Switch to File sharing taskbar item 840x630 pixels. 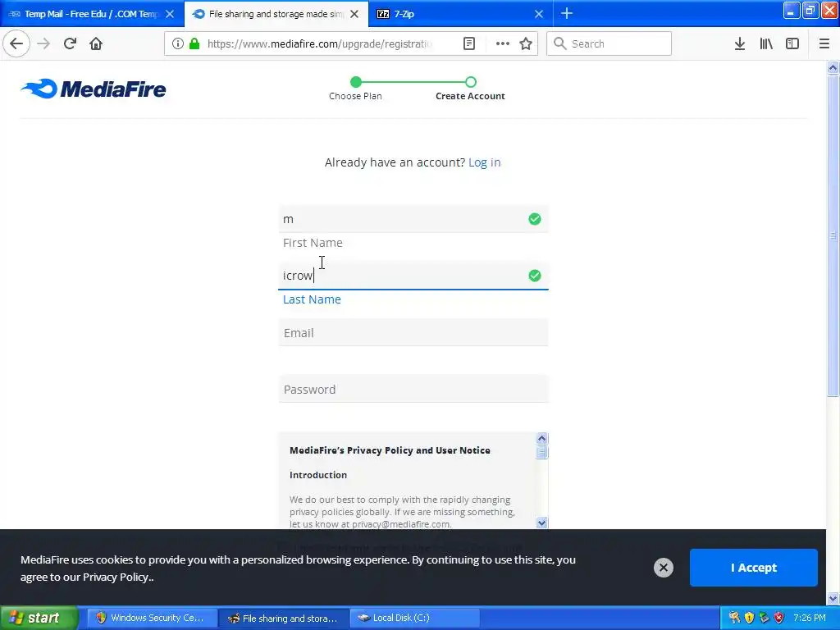(284, 618)
